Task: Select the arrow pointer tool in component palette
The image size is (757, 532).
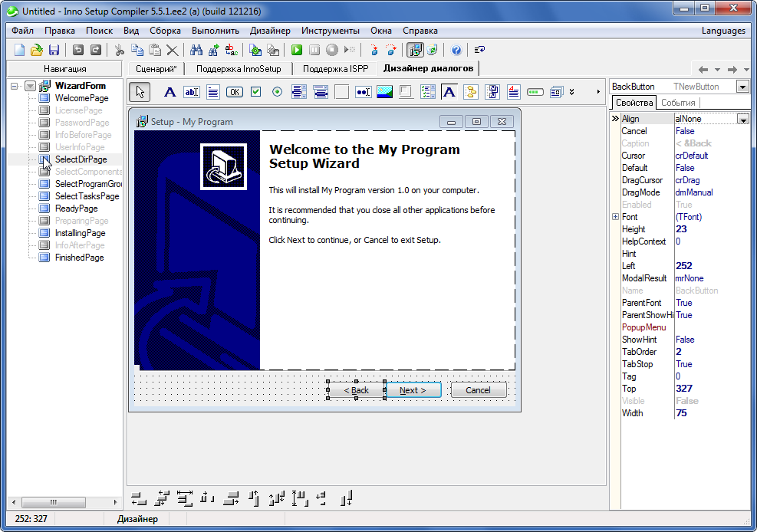Action: [139, 92]
